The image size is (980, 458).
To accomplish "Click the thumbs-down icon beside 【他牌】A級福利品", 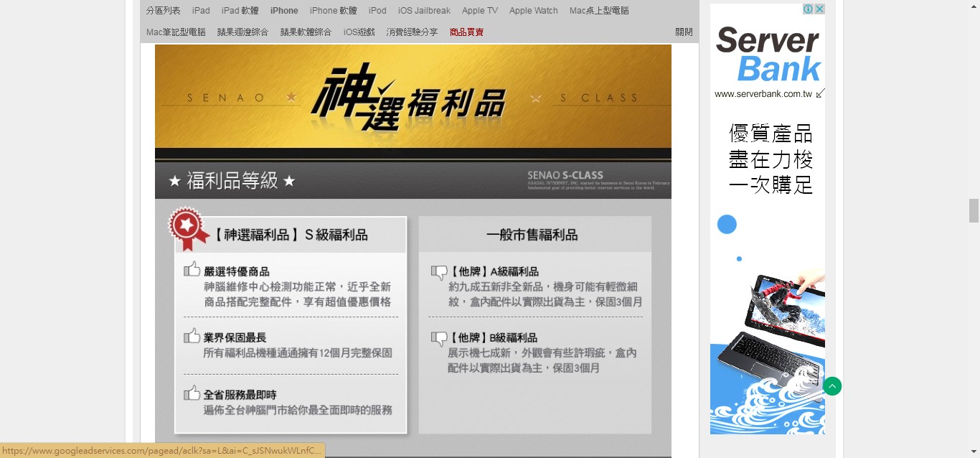I will pos(438,272).
